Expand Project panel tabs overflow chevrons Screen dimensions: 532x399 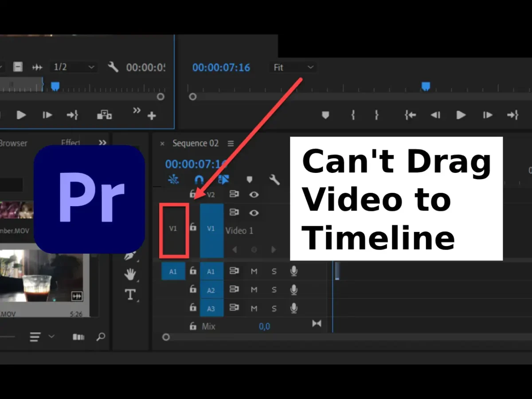(x=102, y=142)
